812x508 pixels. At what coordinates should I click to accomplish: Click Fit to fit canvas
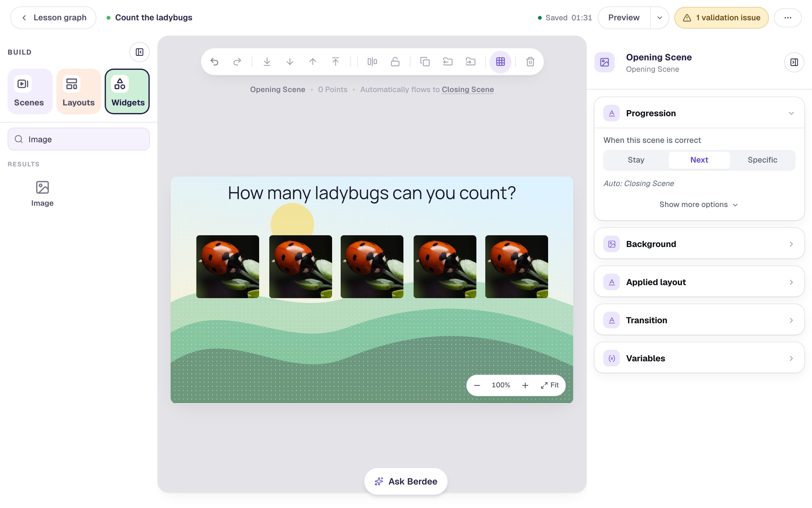550,385
